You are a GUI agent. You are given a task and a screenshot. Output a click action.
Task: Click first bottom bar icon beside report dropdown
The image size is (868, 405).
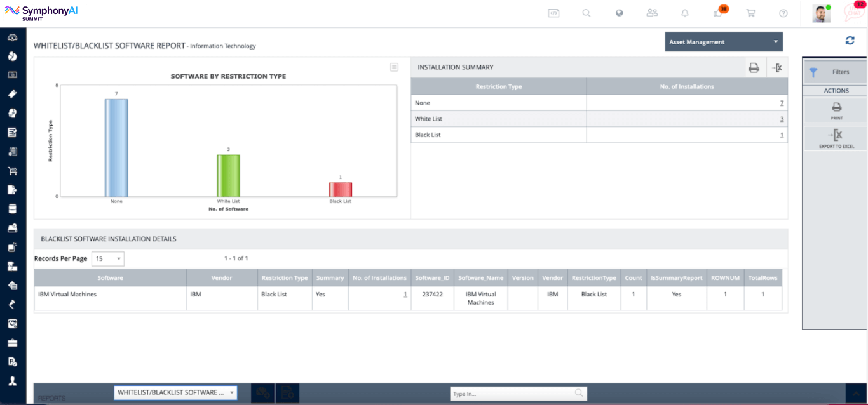[x=262, y=393]
